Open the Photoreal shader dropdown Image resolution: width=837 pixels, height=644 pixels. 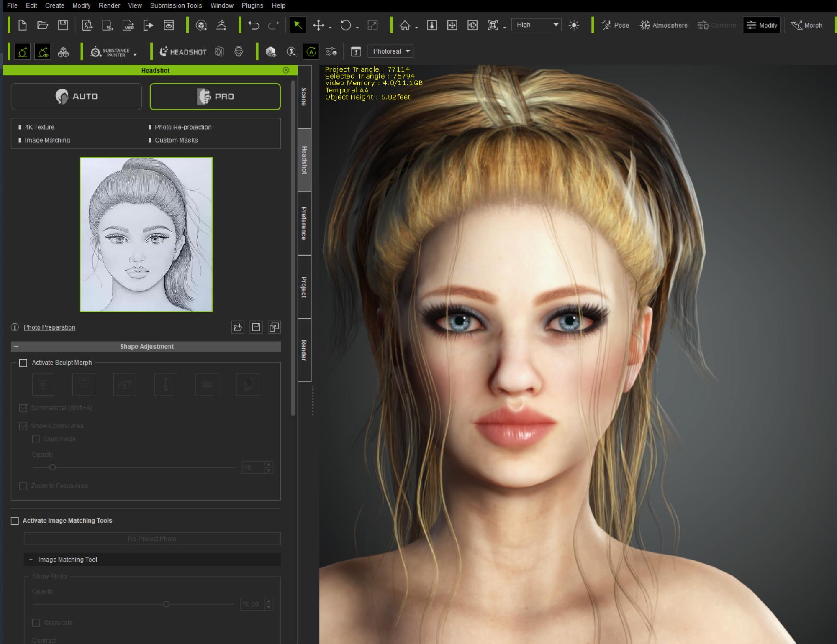(x=390, y=51)
